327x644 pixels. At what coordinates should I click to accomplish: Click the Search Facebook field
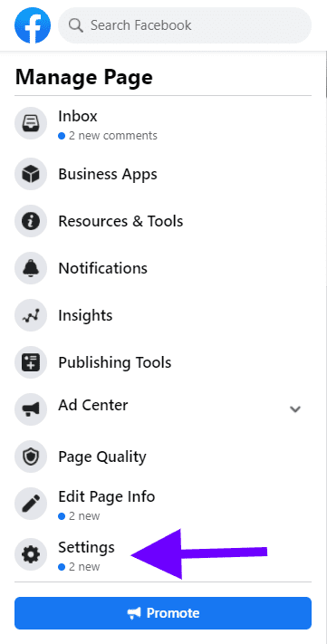[185, 25]
